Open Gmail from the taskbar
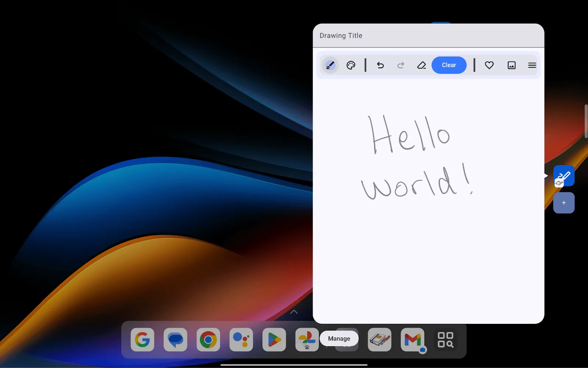 tap(413, 340)
